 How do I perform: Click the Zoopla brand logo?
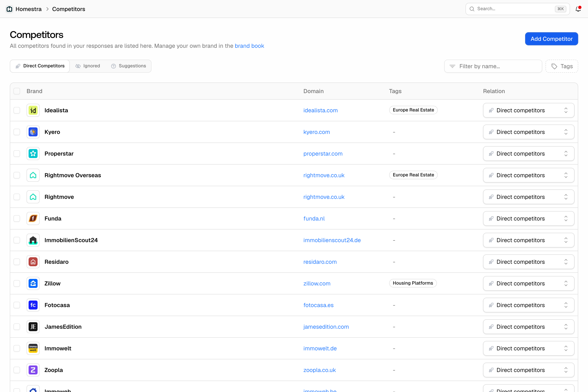[x=33, y=370]
